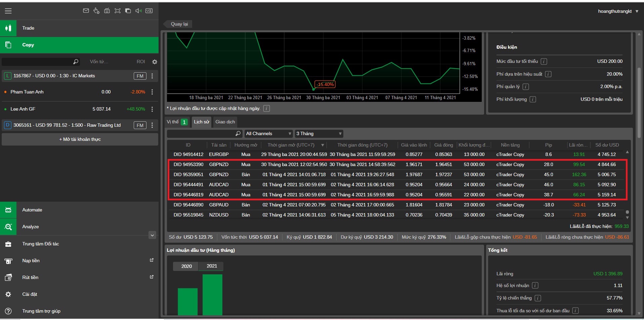644x320 pixels.
Task: Select the 2020 tab in monthly profit chart
Action: coord(186,266)
